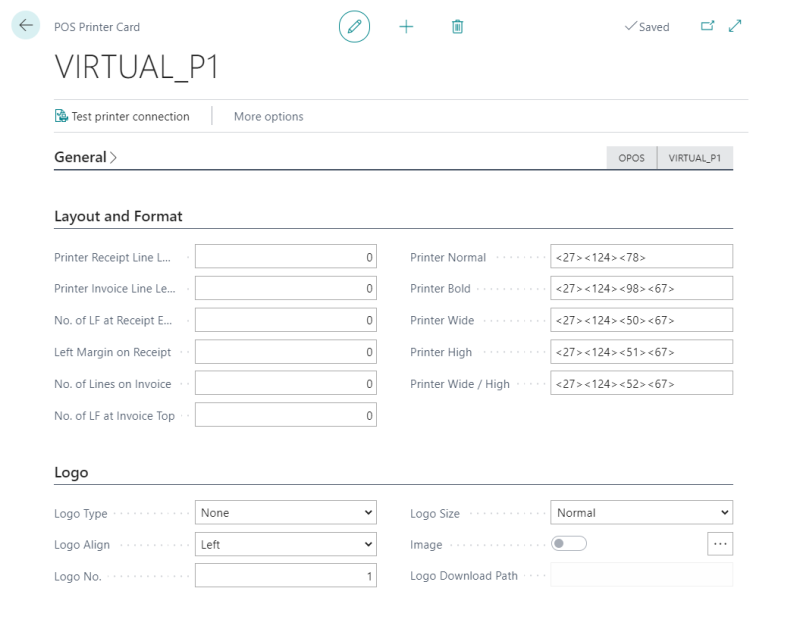Image resolution: width=800 pixels, height=632 pixels.
Task: Toggle the Image switch
Action: (x=569, y=544)
